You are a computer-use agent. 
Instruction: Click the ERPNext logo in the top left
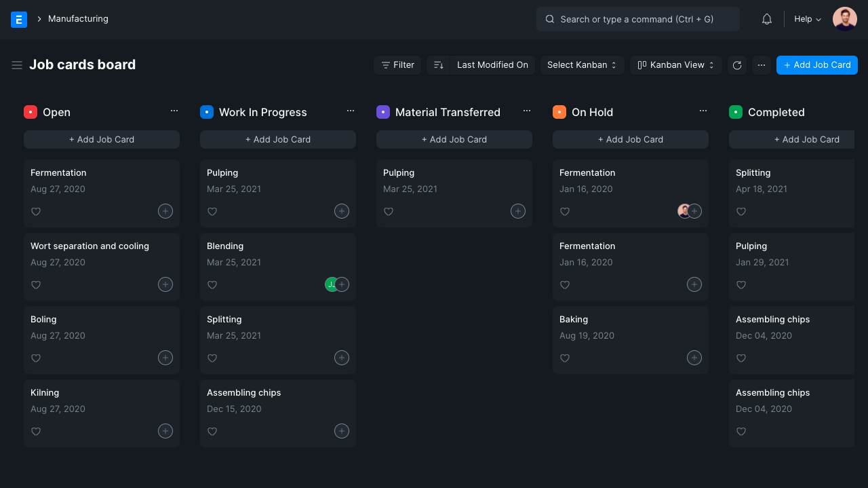pyautogui.click(x=19, y=19)
